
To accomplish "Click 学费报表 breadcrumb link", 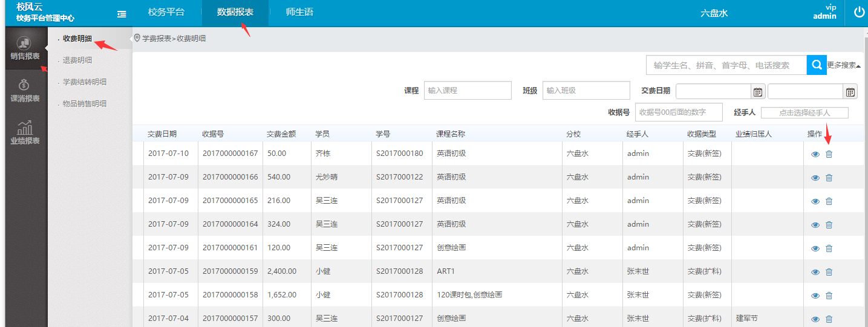I will (x=157, y=38).
